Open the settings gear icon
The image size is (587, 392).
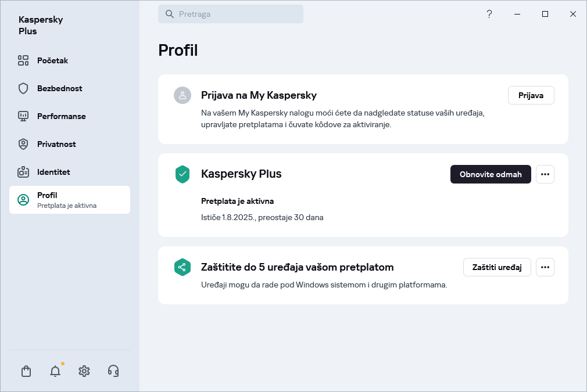pyautogui.click(x=84, y=371)
